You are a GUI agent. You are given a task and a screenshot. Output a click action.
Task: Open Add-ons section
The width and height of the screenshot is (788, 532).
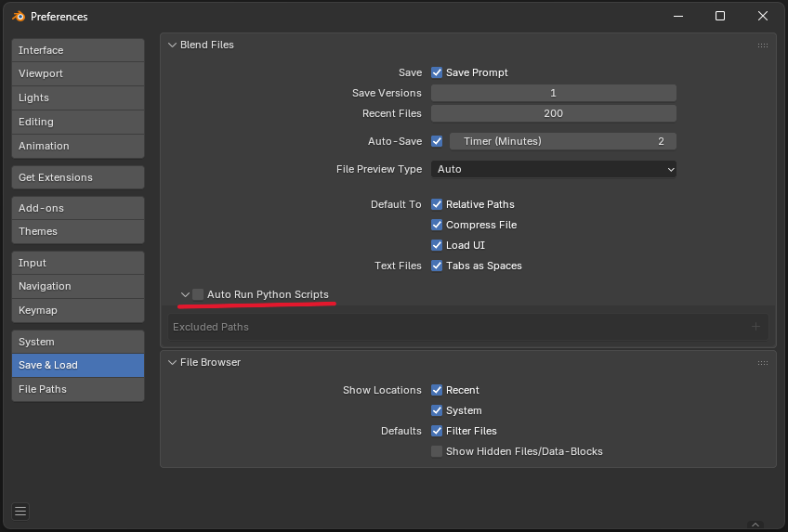click(78, 208)
